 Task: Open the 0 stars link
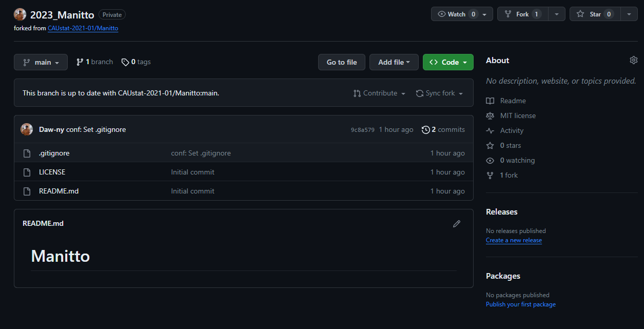tap(511, 145)
